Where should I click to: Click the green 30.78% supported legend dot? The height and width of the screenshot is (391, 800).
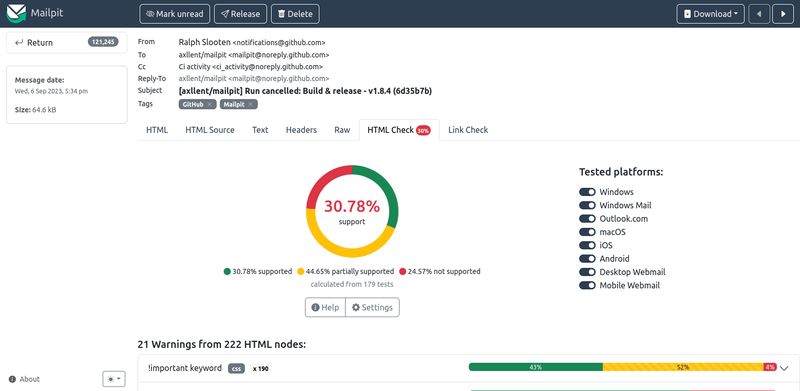227,272
